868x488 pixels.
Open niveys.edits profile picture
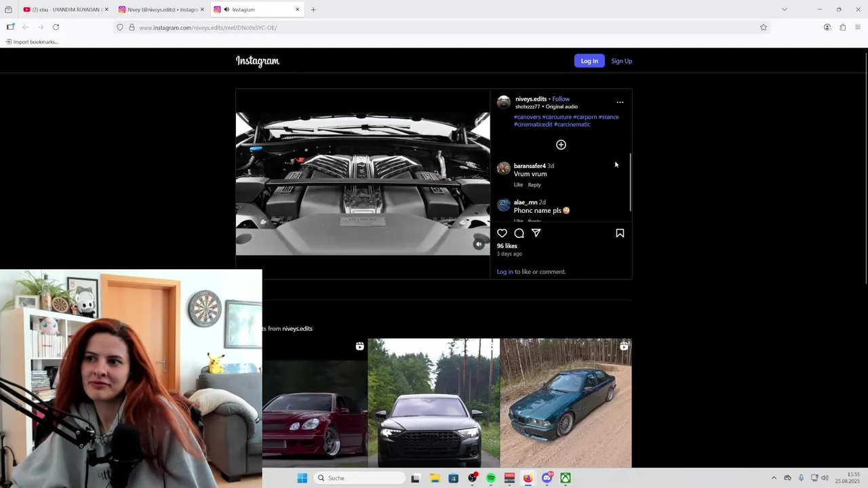[503, 102]
